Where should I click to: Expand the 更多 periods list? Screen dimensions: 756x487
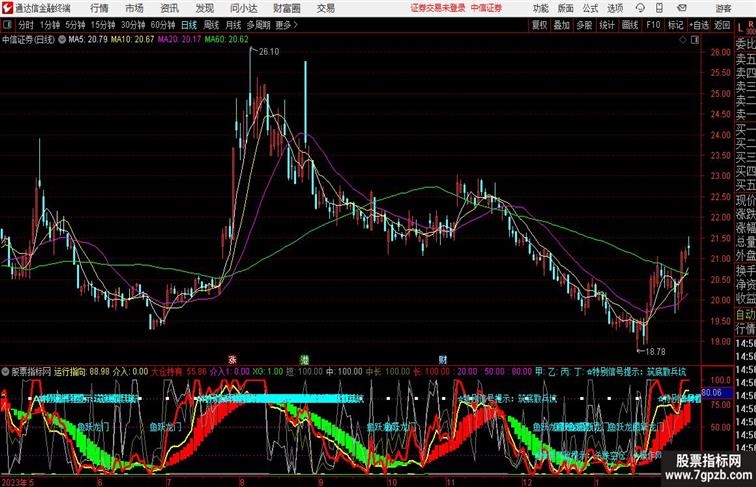(x=287, y=25)
